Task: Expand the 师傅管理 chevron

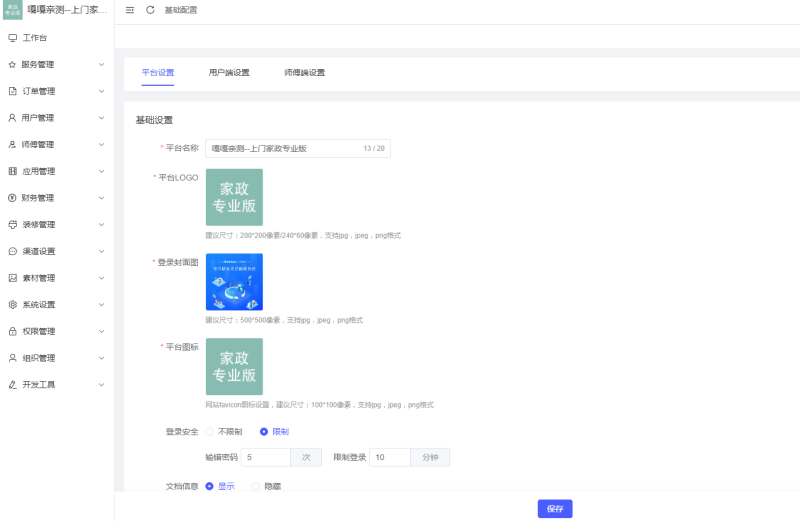Action: (x=102, y=144)
